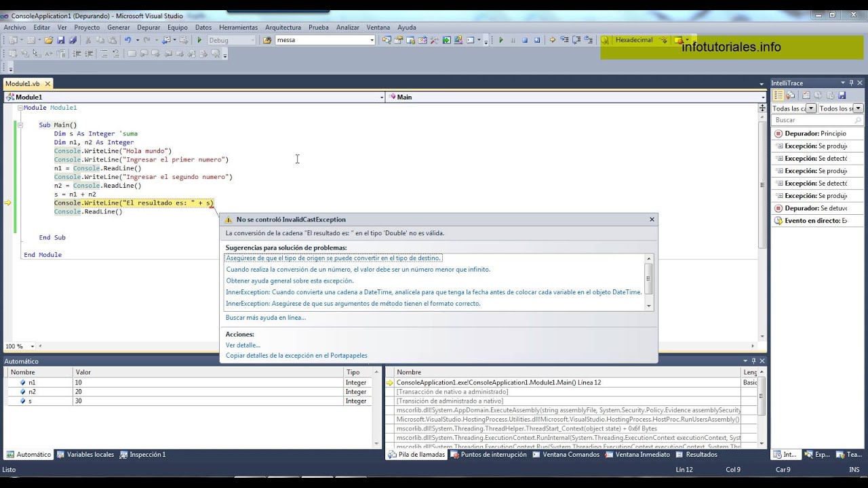
Task: Click the Pause (Break All) debug icon
Action: click(x=513, y=40)
